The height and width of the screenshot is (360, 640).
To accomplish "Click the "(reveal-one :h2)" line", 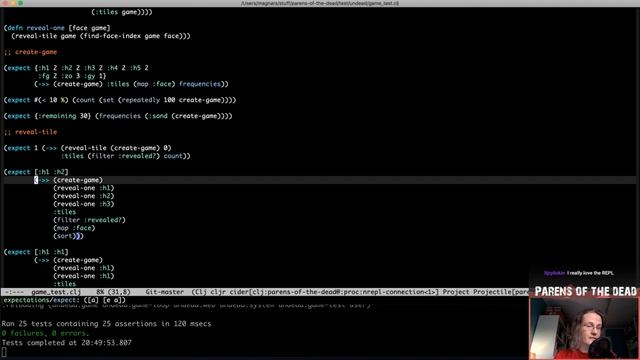I will pos(84,196).
